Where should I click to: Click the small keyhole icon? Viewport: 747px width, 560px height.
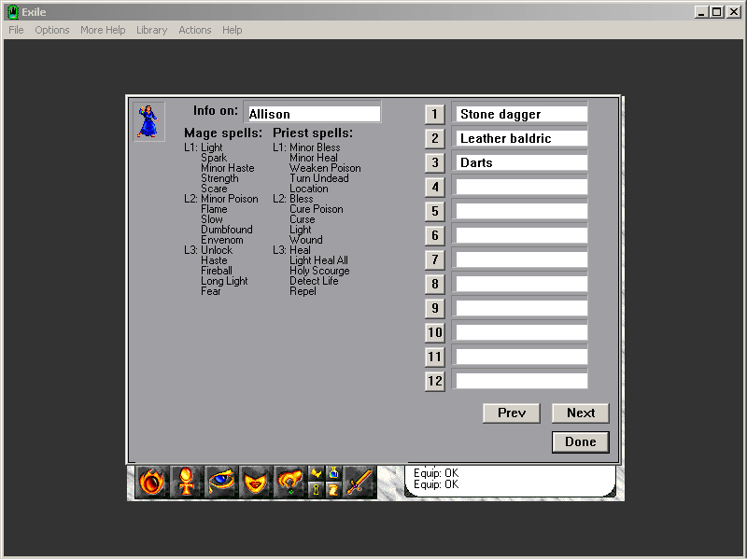click(317, 490)
